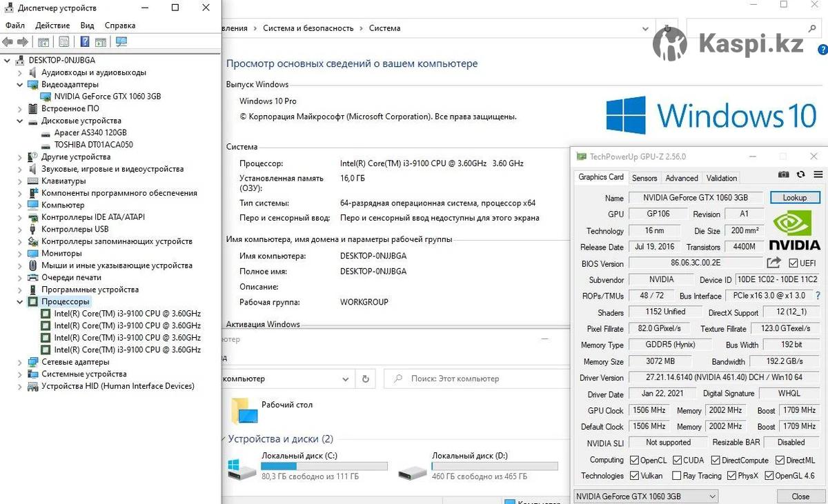
Task: Click the Close button in GPU-Z
Action: (x=800, y=496)
